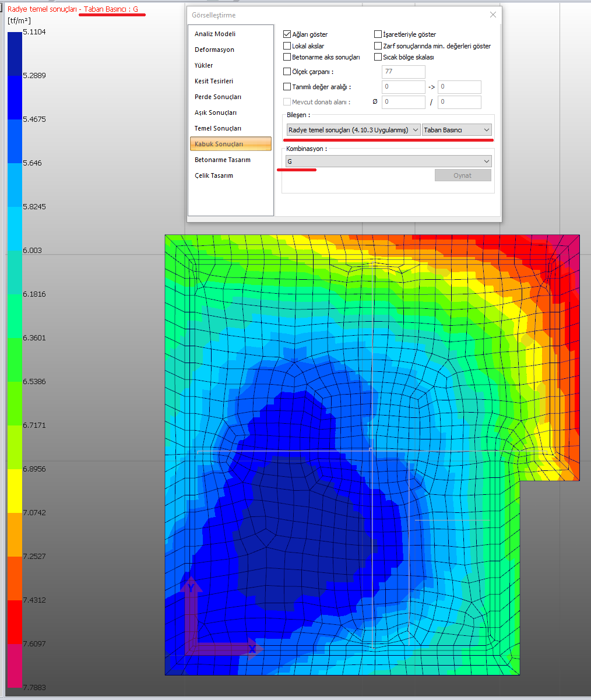Toggle the Ağları göster checkbox
The width and height of the screenshot is (591, 700).
point(287,34)
